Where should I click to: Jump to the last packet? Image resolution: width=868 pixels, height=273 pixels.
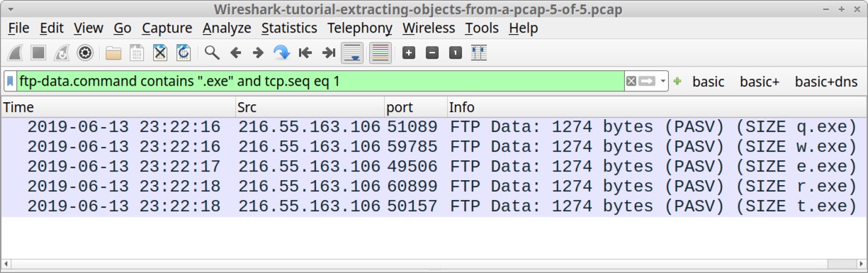point(329,52)
